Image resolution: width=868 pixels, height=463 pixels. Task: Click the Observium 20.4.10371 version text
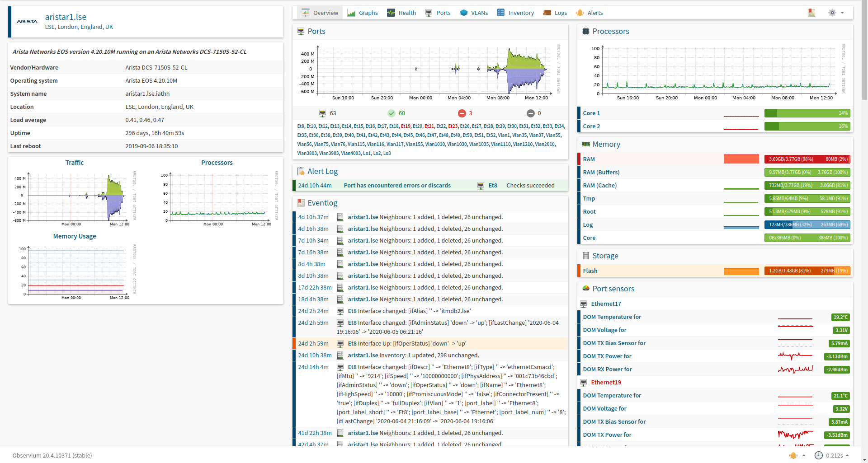pos(52,455)
